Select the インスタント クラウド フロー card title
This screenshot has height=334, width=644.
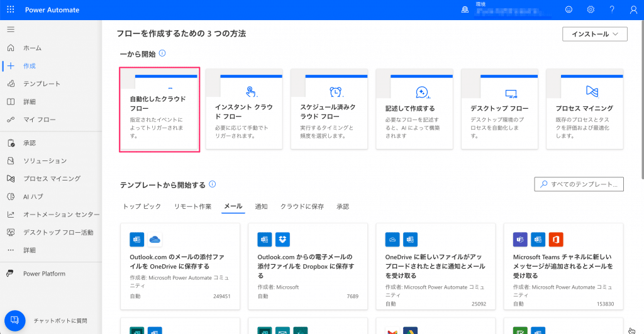coord(244,112)
